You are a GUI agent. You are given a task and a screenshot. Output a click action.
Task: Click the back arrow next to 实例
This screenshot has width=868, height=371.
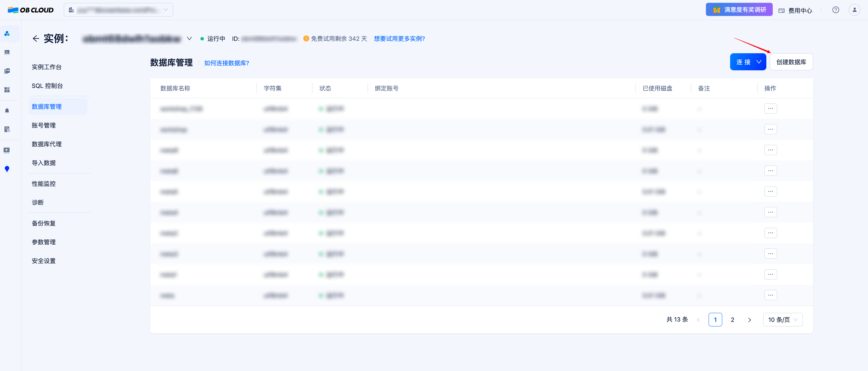36,38
